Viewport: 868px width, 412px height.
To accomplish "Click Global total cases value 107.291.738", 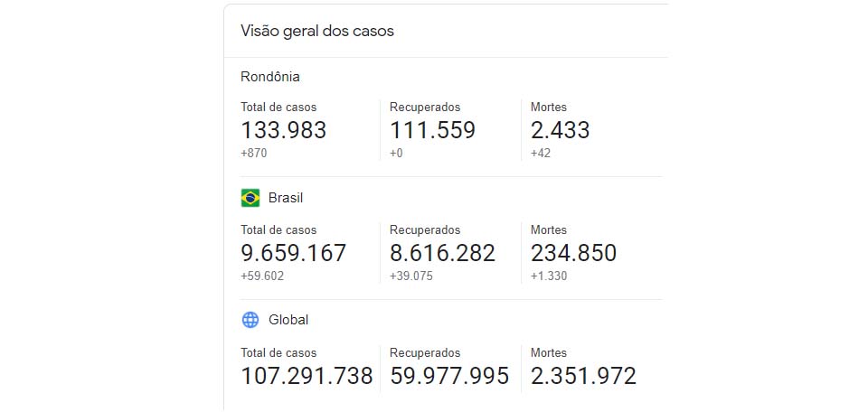I will 307,376.
